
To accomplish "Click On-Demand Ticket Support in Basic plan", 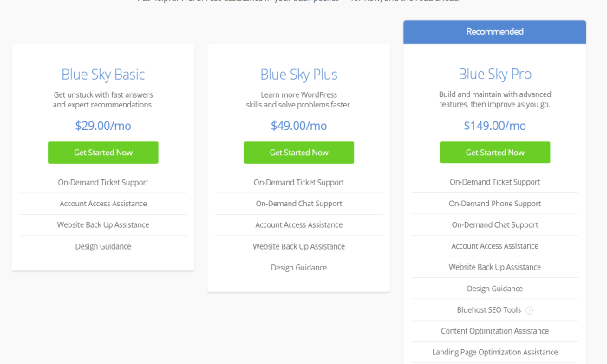I will click(103, 183).
